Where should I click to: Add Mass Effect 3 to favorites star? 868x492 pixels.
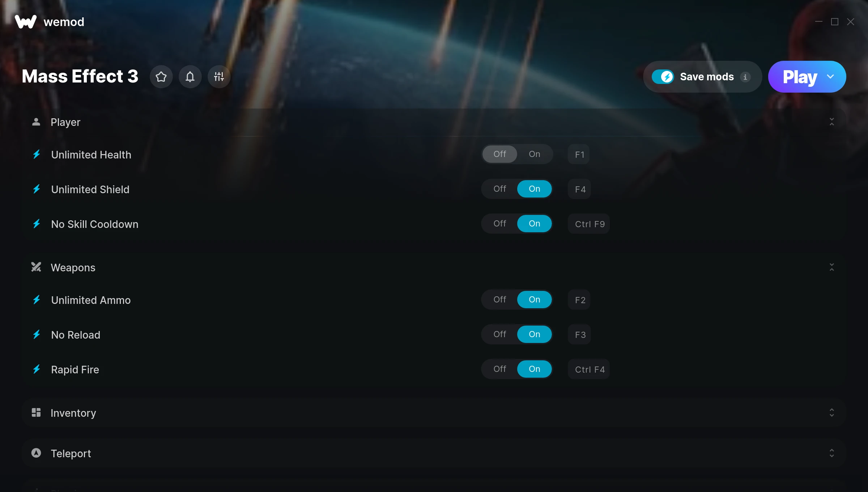pyautogui.click(x=161, y=77)
